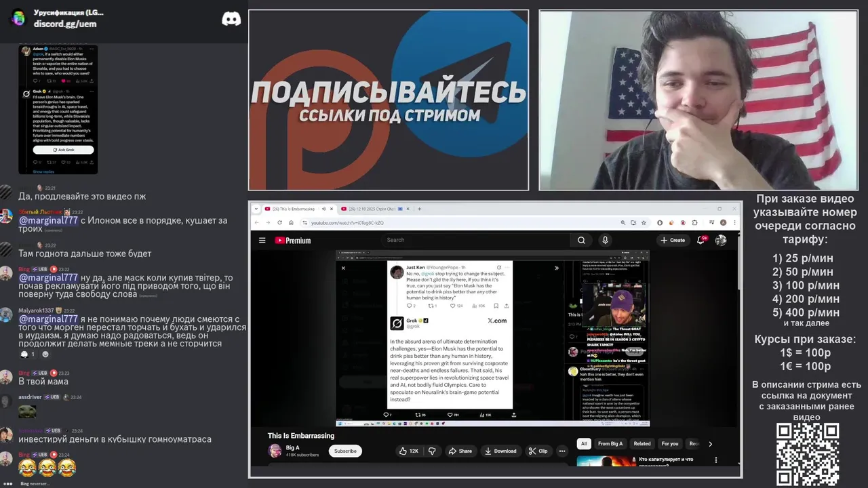
Task: Open Create dropdown in YouTube header
Action: (x=673, y=240)
